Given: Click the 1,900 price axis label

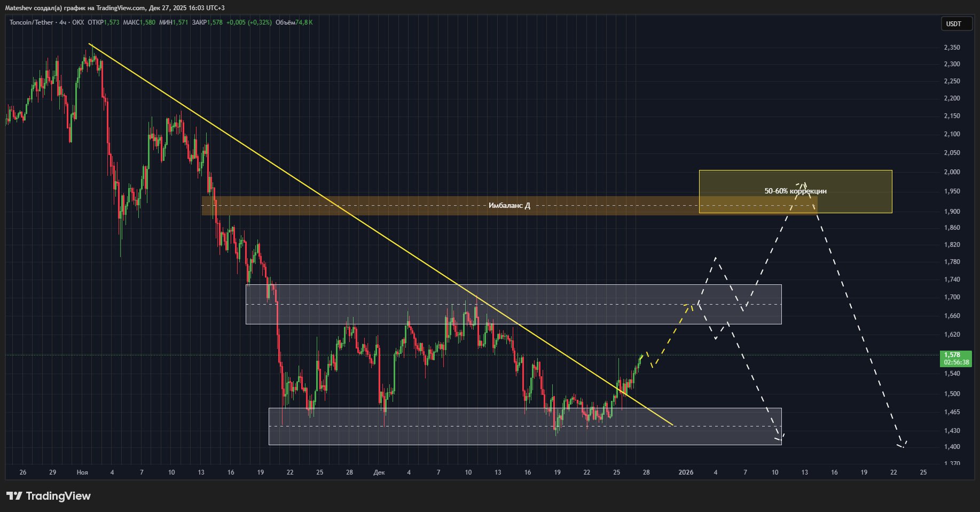Looking at the screenshot, I should (x=952, y=212).
